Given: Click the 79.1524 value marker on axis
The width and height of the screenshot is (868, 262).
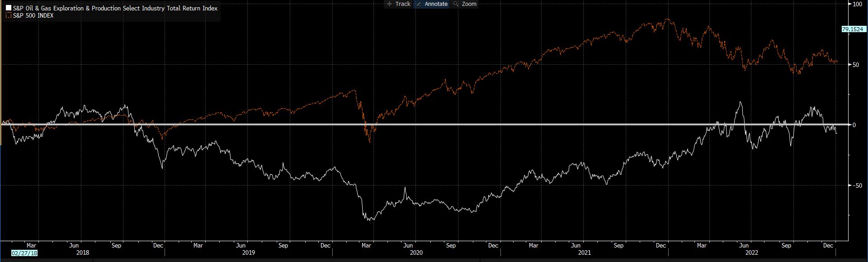Looking at the screenshot, I should click(x=852, y=29).
